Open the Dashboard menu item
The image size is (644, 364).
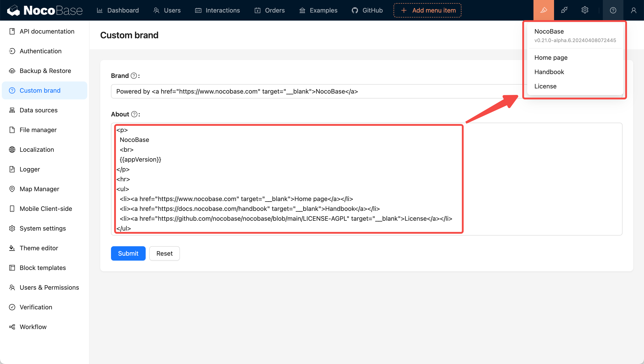tap(118, 10)
